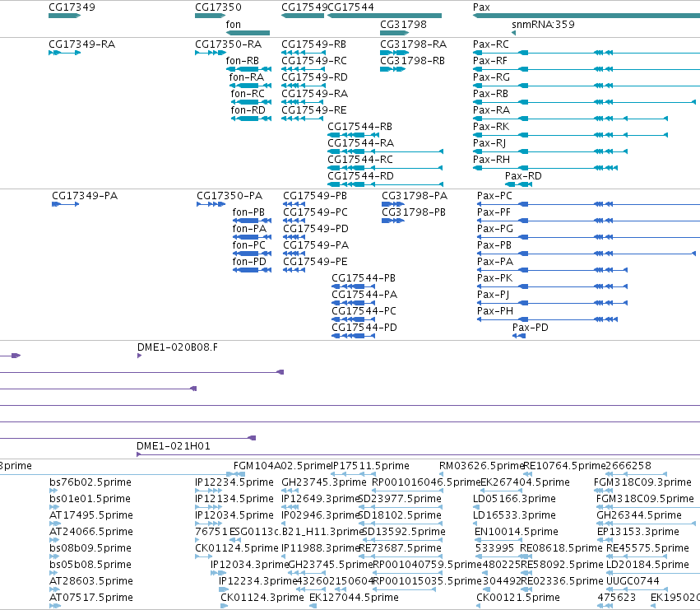Viewport: 700px width, 610px height.
Task: Click the teal CG17349 gene bar
Action: point(65,16)
